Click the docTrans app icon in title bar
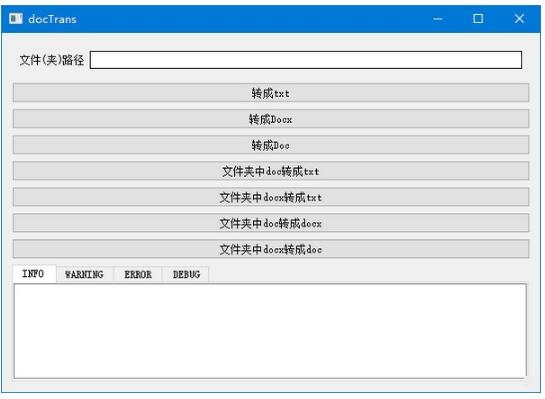Image resolution: width=545 pixels, height=399 pixels. click(16, 18)
